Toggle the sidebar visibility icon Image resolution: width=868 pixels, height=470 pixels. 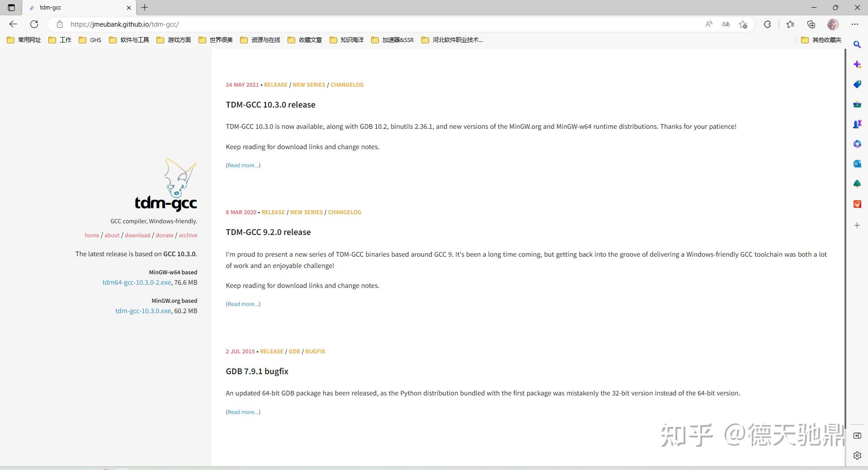coord(857,436)
